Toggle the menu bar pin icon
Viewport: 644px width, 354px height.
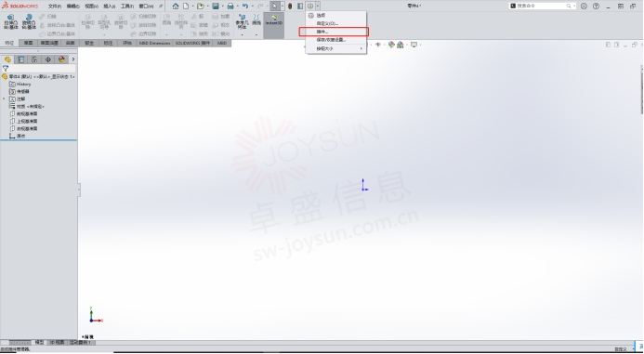tap(161, 7)
